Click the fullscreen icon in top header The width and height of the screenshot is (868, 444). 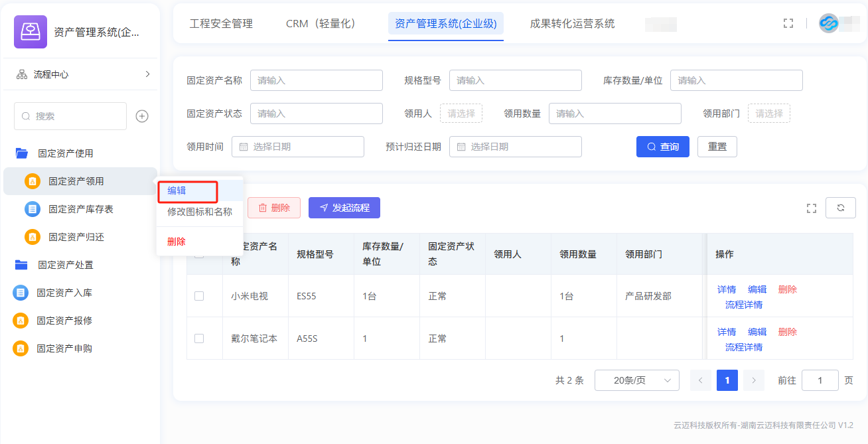788,23
